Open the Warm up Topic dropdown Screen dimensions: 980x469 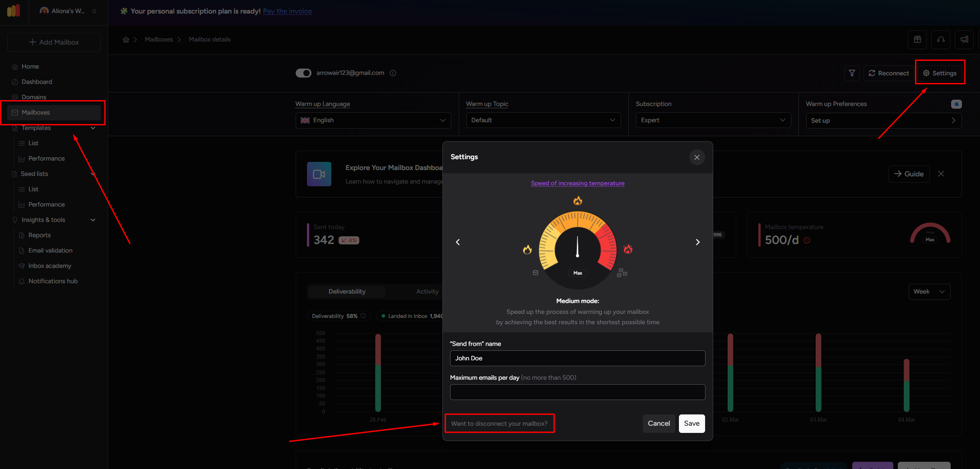[x=543, y=120]
